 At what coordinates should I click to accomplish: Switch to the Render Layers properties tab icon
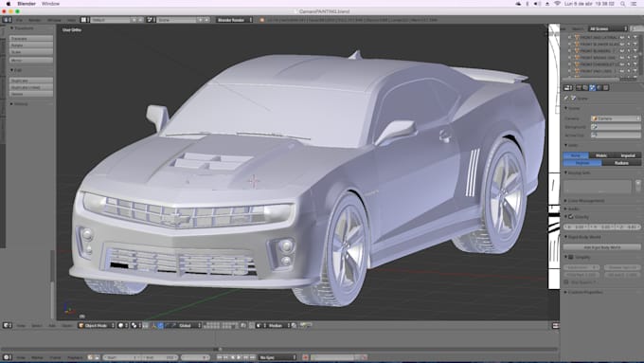coord(585,87)
